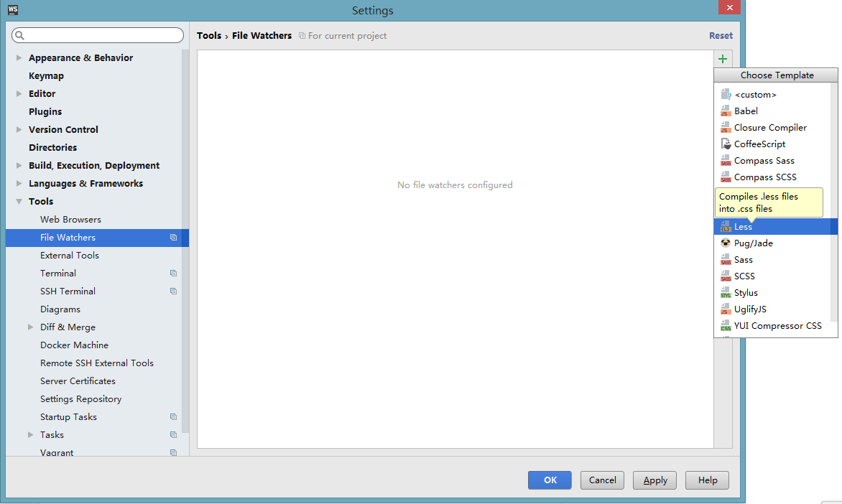Click the UglifyJS file icon

click(x=726, y=309)
